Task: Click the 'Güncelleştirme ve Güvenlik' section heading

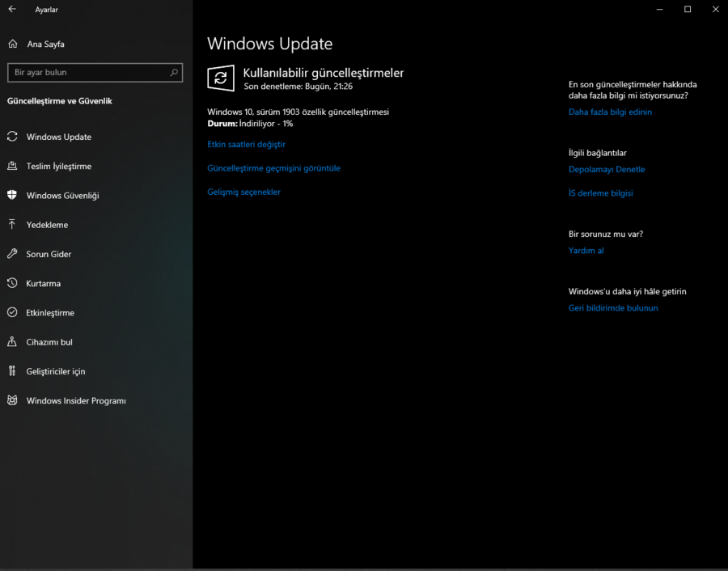Action: click(x=59, y=101)
